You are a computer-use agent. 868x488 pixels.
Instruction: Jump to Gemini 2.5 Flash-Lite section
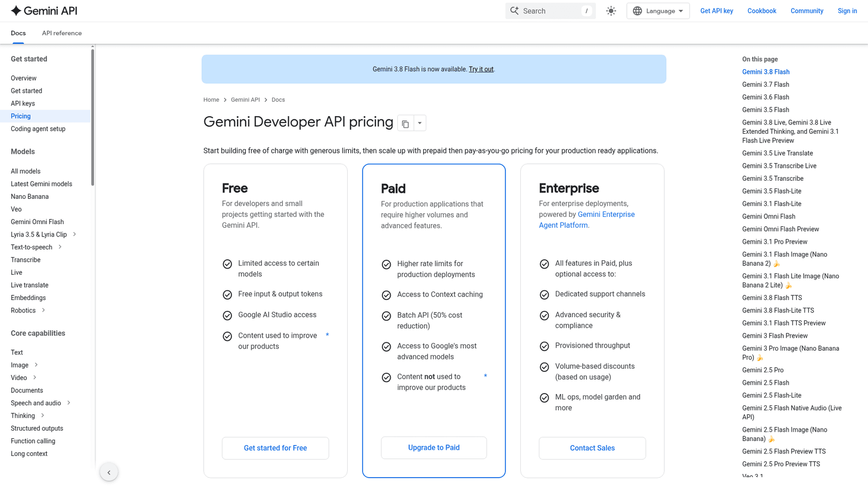(771, 396)
